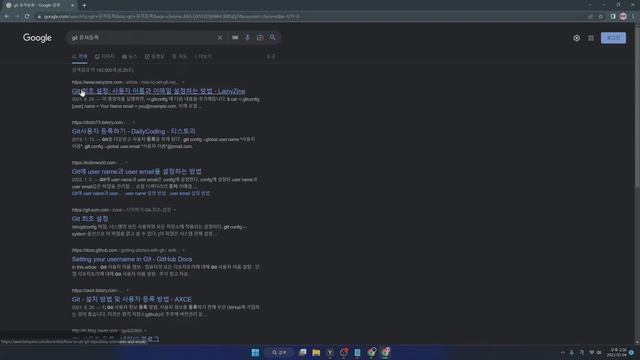Click the page vertical scrollbar

(637, 106)
